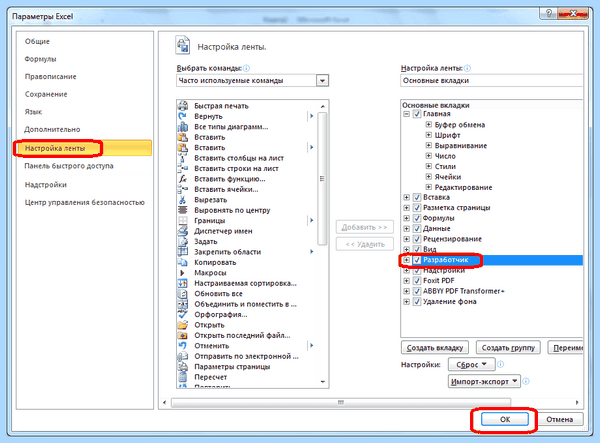600x443 pixels.
Task: Click the info icon beside Выбрать команды
Action: [x=246, y=68]
